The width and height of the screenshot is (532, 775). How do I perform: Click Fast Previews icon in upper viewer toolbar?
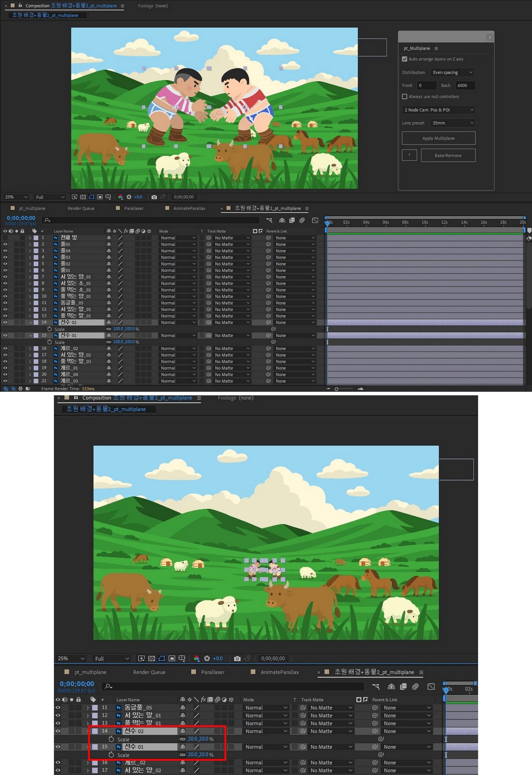(x=74, y=197)
